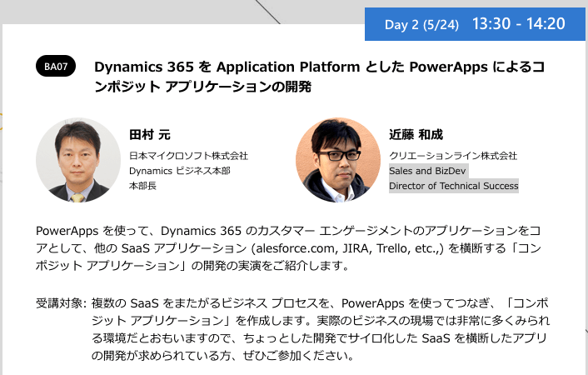Click the BA07 session code badge
The width and height of the screenshot is (588, 375).
coord(56,66)
